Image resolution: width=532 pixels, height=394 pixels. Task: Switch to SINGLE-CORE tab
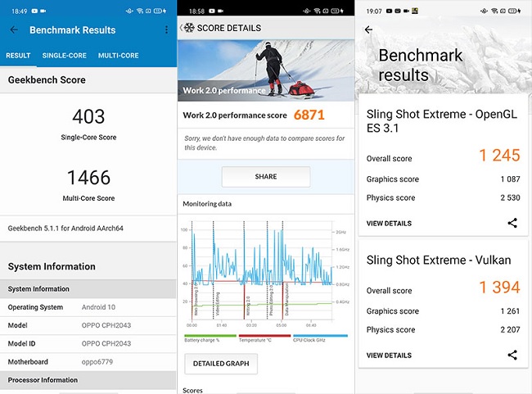point(65,56)
